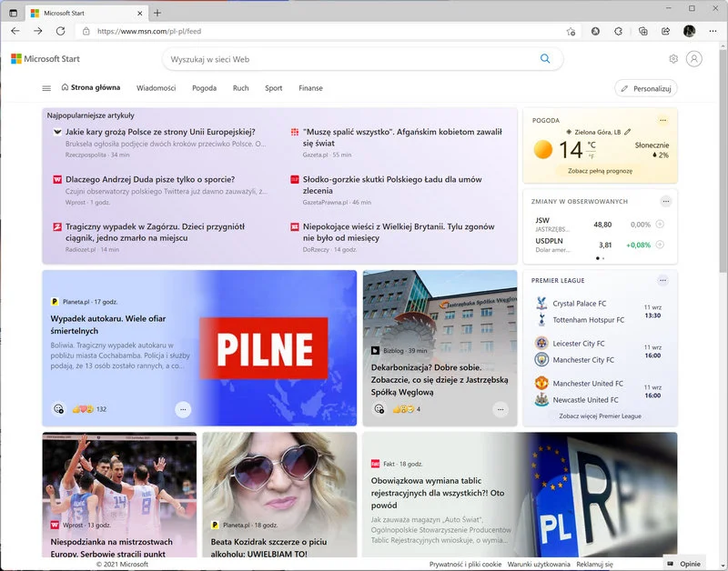The height and width of the screenshot is (571, 728).
Task: Switch temperature unit to Fahrenheit
Action: tap(591, 156)
